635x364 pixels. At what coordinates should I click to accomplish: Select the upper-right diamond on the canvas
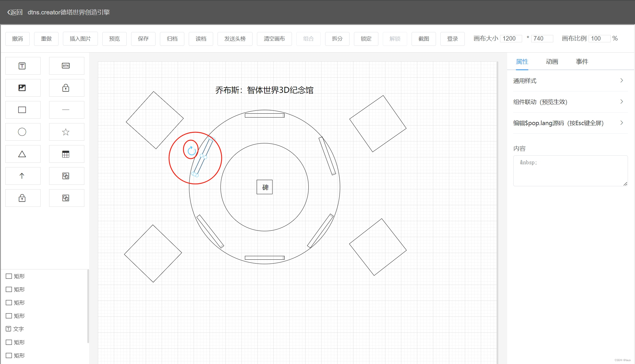pyautogui.click(x=378, y=124)
